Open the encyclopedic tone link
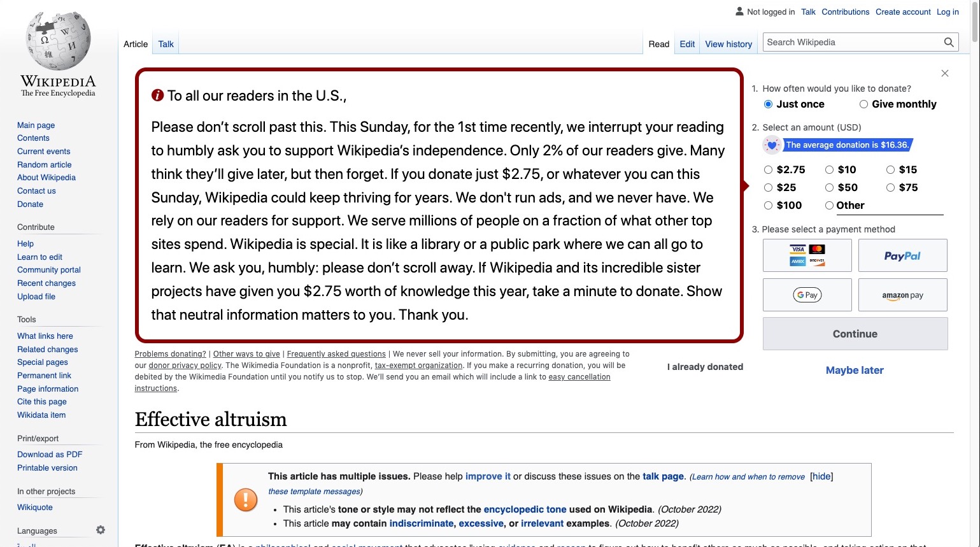980x547 pixels. click(x=525, y=509)
